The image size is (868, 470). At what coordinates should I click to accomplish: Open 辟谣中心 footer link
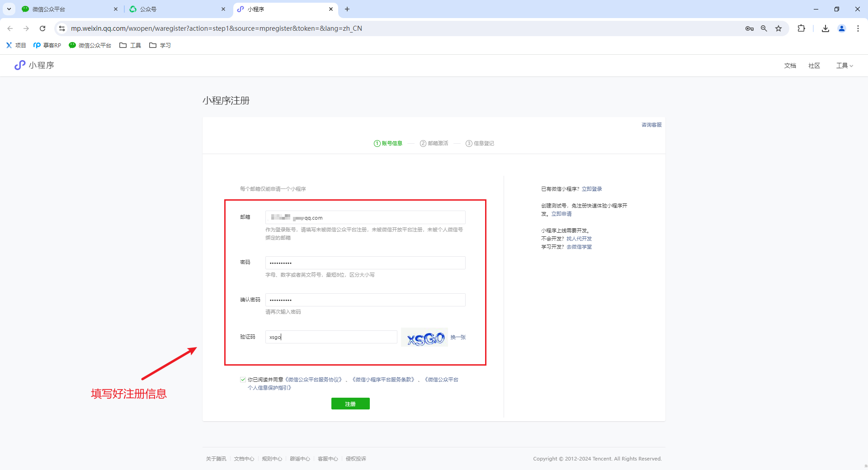300,459
